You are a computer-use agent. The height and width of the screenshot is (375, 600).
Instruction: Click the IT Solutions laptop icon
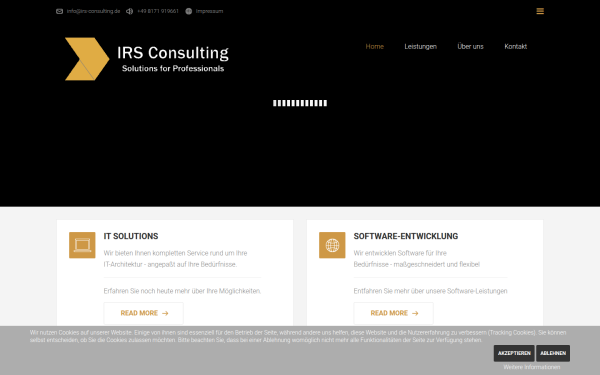click(82, 245)
